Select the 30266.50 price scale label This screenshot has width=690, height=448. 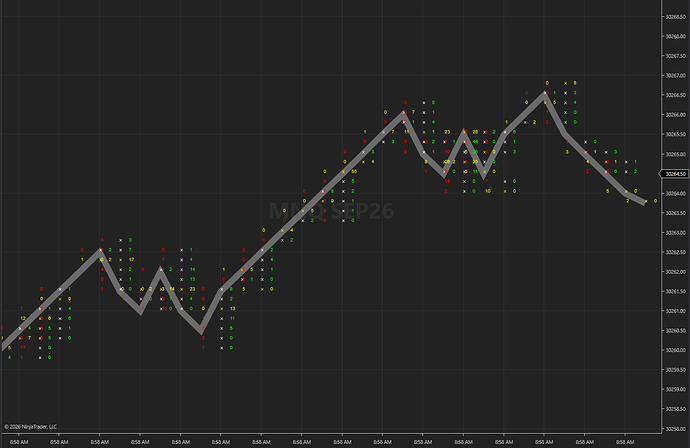[x=675, y=95]
